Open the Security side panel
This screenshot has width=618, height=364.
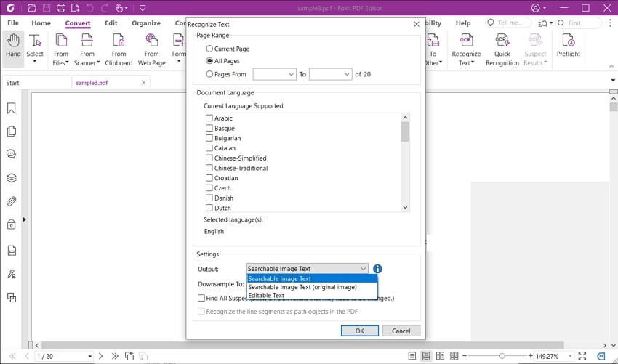[x=12, y=225]
